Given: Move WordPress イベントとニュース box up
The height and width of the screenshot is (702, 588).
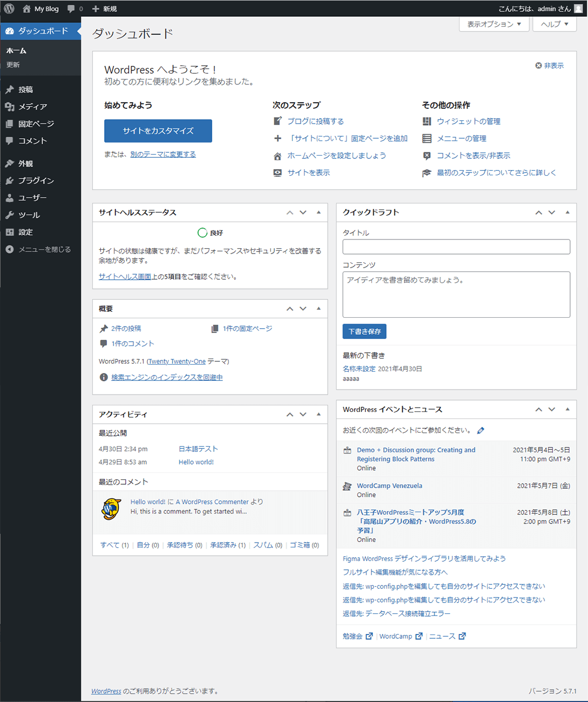Looking at the screenshot, I should click(539, 409).
